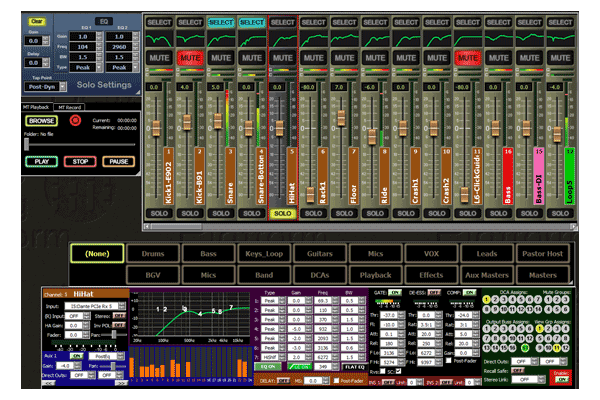This screenshot has width=600, height=400.
Task: Click the PAUSE button
Action: click(119, 162)
